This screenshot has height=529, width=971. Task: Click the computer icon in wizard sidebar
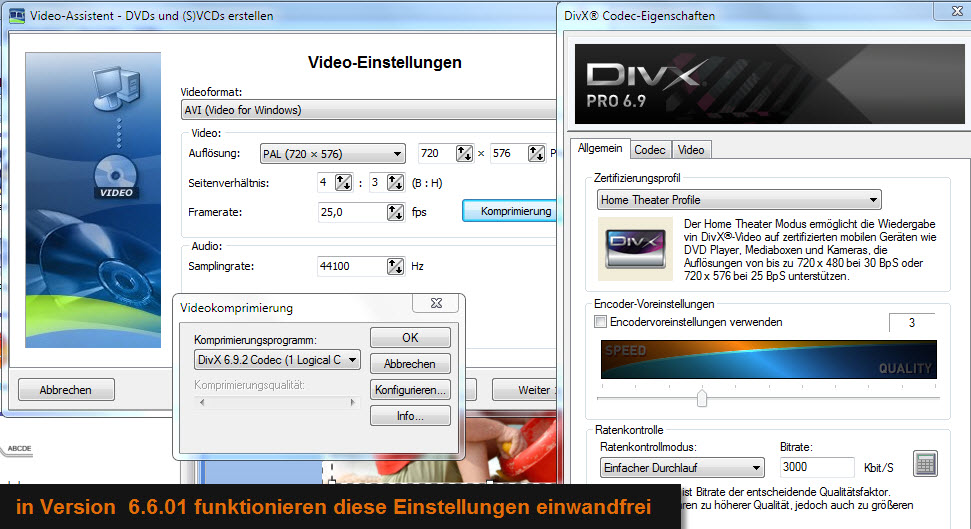click(x=116, y=89)
